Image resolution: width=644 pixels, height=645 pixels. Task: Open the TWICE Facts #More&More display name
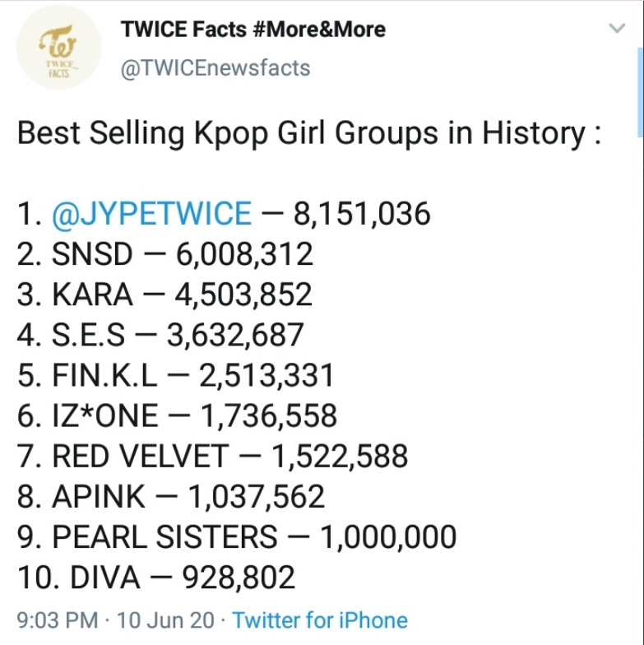(253, 30)
